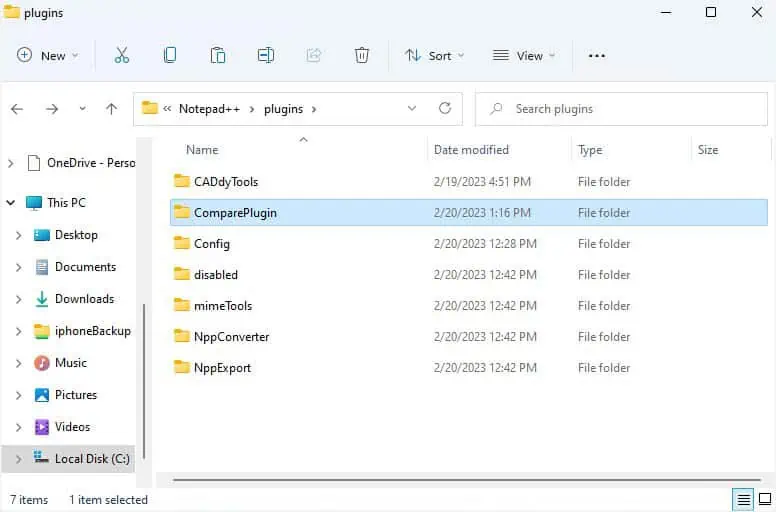776x512 pixels.
Task: Select the ComparePlugin folder row
Action: [469, 212]
